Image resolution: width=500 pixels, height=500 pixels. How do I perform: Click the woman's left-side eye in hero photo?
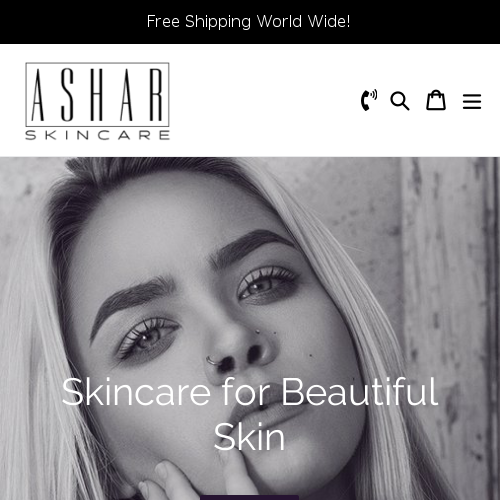(x=148, y=337)
